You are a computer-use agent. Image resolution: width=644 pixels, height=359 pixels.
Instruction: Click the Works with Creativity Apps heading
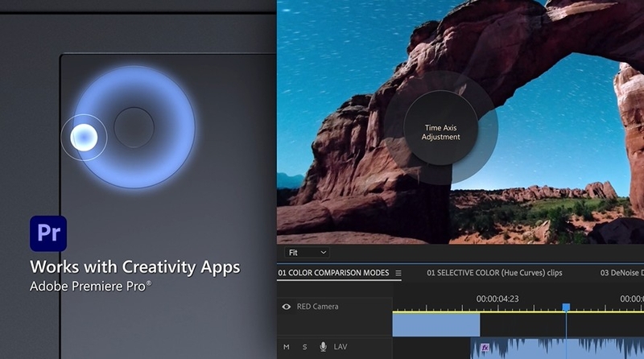(x=135, y=267)
